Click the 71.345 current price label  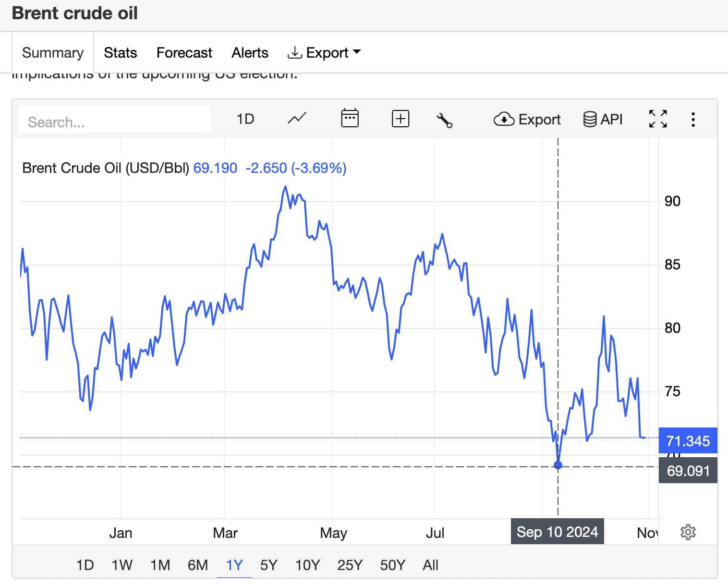point(688,440)
